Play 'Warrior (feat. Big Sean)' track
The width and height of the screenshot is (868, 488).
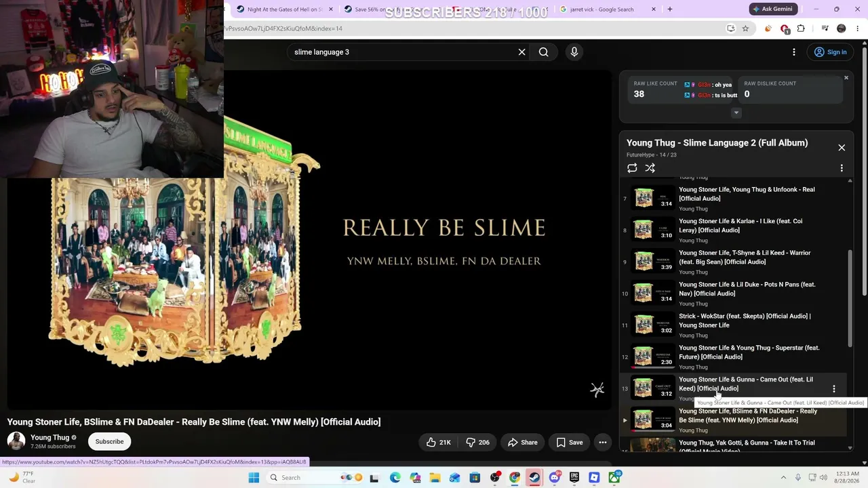[733, 262]
